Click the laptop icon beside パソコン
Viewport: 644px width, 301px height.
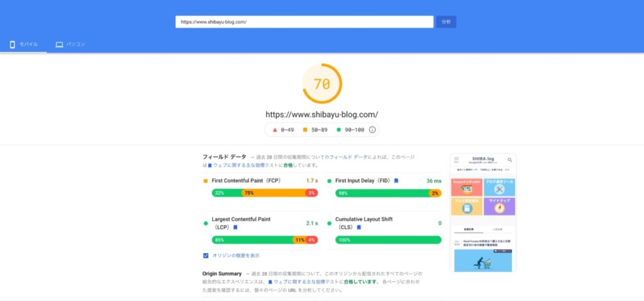coord(59,45)
